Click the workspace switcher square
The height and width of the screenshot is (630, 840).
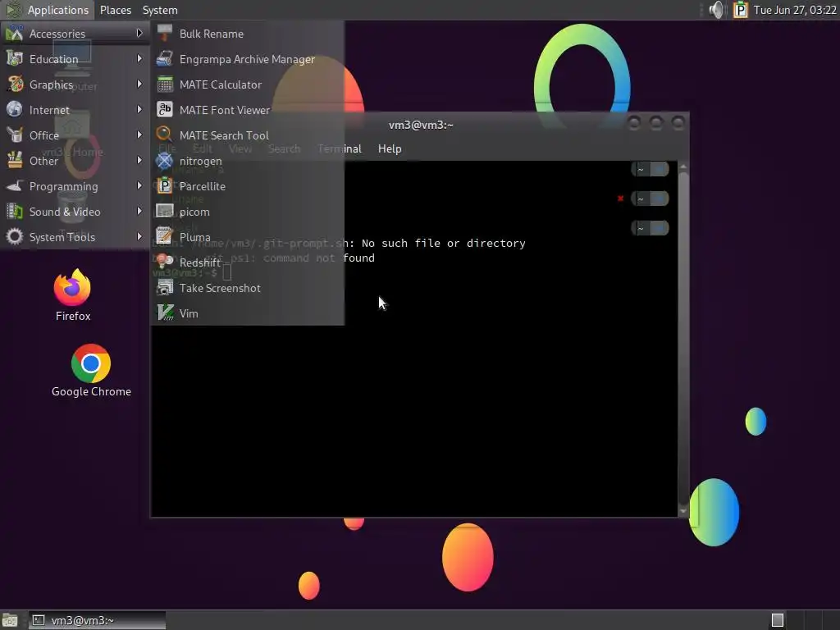(778, 620)
